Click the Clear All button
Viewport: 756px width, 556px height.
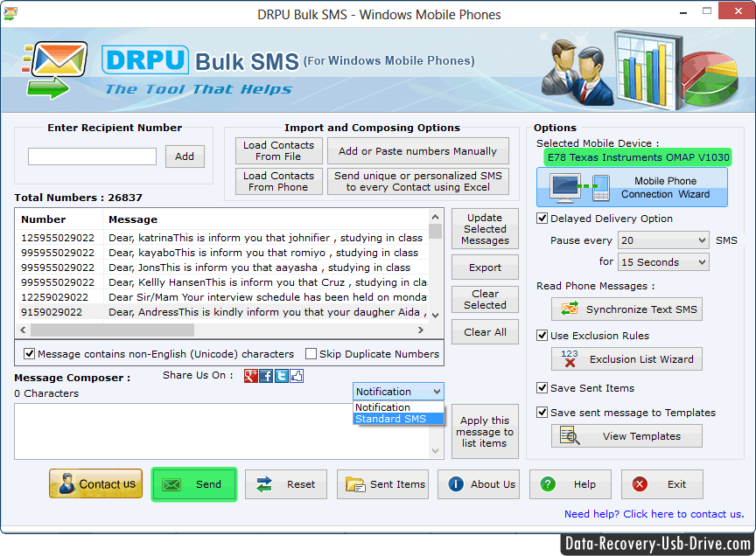pos(485,332)
